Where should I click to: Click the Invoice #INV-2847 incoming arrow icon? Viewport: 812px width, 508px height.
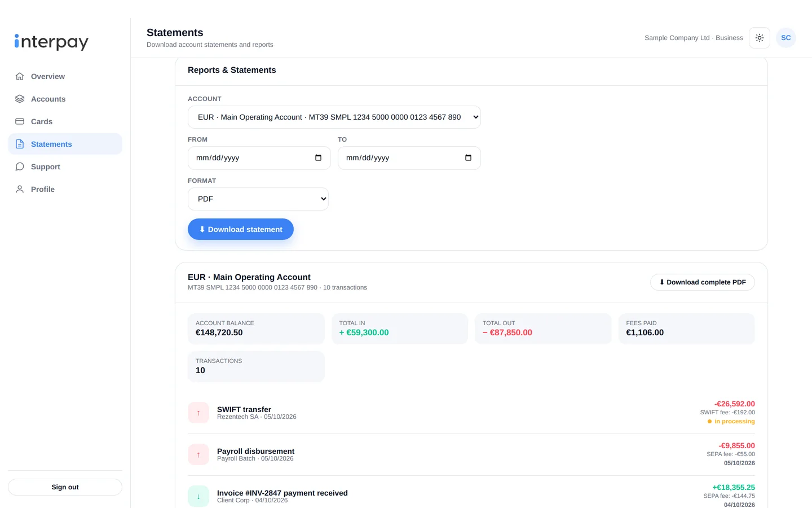pos(198,496)
